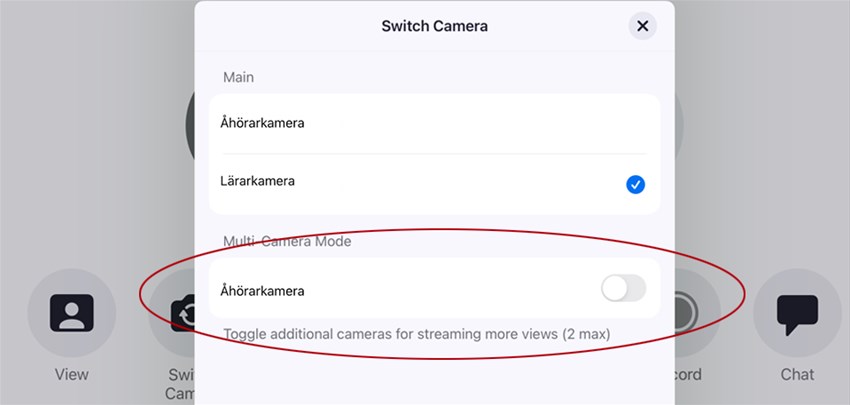
Task: Tap the Chat speech bubble icon
Action: (797, 314)
